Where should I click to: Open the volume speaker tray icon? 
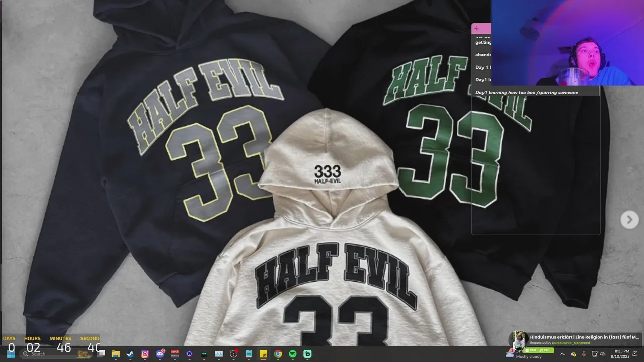click(x=602, y=354)
